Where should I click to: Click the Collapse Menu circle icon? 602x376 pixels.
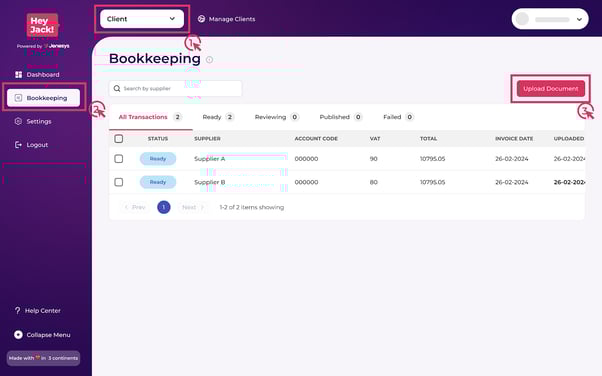tap(18, 335)
